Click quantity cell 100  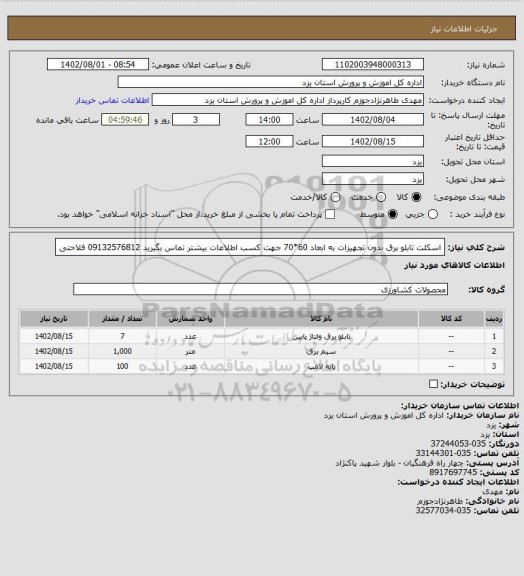122,366
